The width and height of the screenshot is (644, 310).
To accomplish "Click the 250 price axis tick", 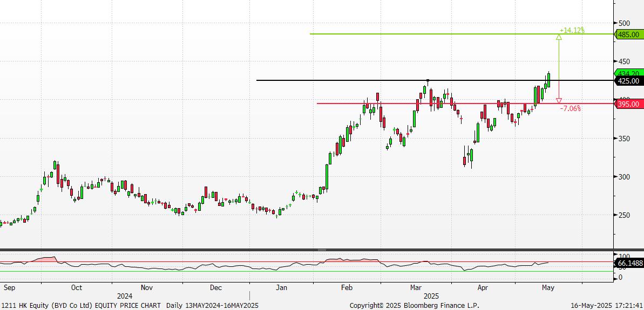I will [624, 215].
